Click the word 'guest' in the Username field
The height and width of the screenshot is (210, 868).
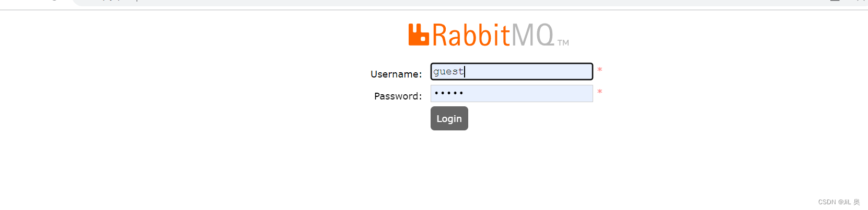coord(448,71)
